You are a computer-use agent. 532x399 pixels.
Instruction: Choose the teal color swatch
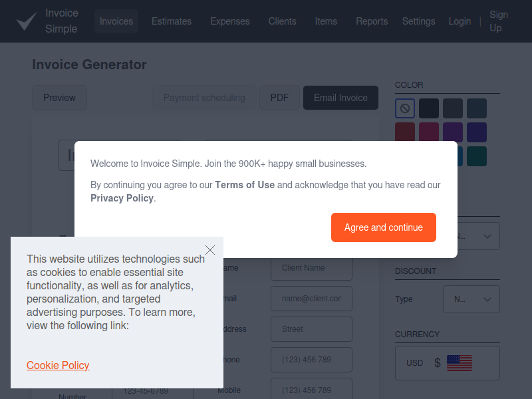(x=477, y=156)
